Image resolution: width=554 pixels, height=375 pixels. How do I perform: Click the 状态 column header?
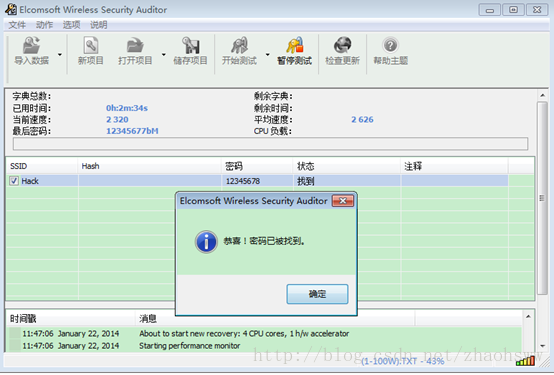point(347,166)
